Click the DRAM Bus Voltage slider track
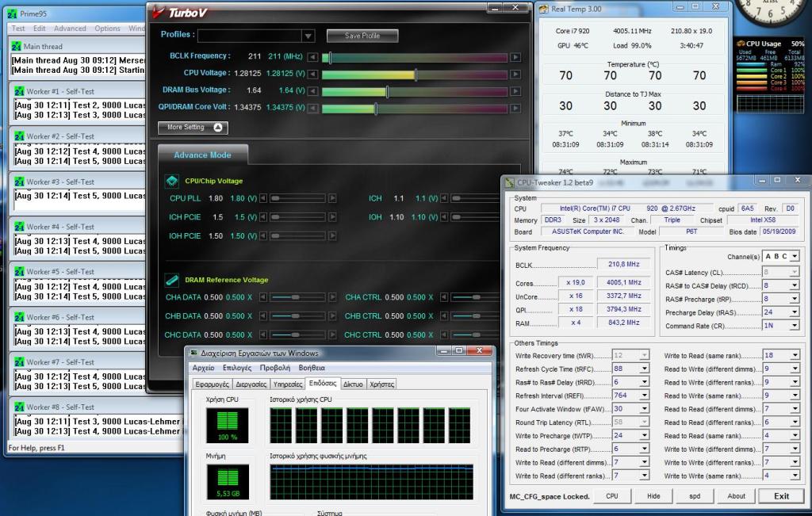Viewport: 812px width, 516px height. [x=414, y=91]
